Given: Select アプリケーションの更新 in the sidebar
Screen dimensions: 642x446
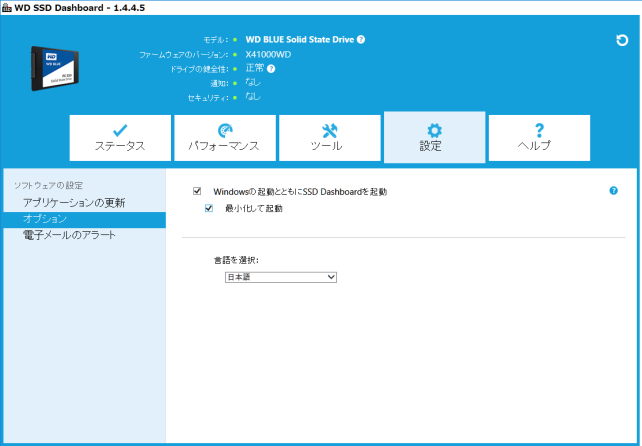Looking at the screenshot, I should pyautogui.click(x=74, y=203).
